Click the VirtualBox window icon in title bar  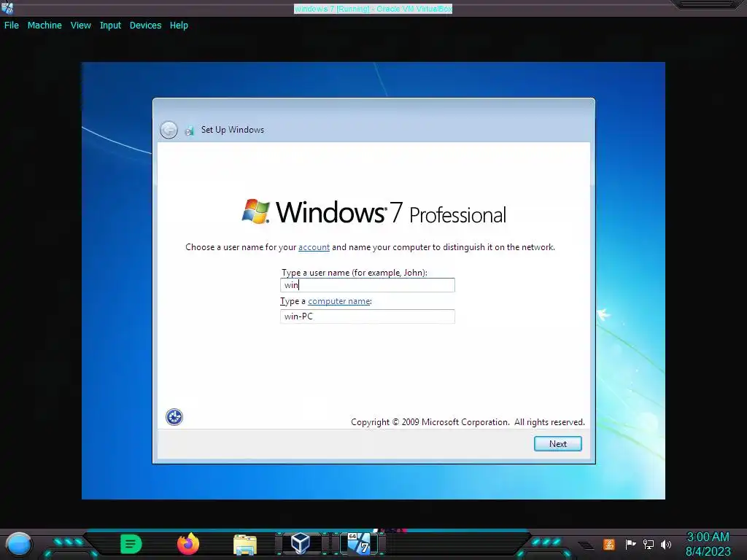7,7
